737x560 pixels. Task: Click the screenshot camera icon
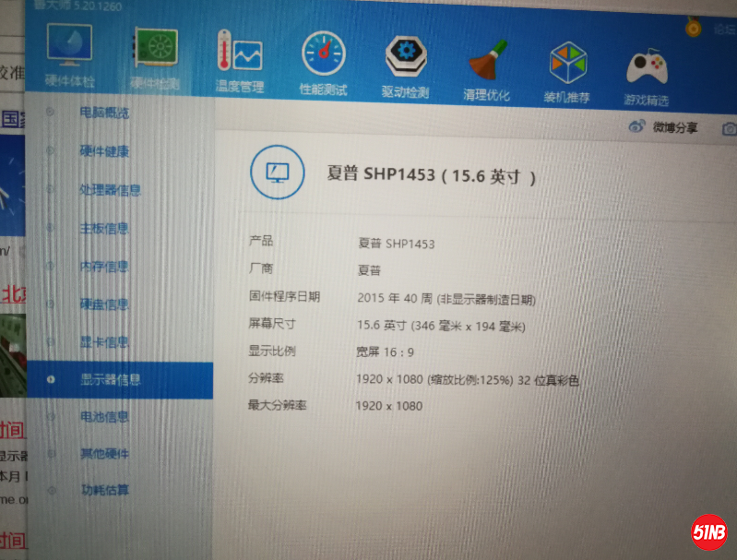click(729, 129)
